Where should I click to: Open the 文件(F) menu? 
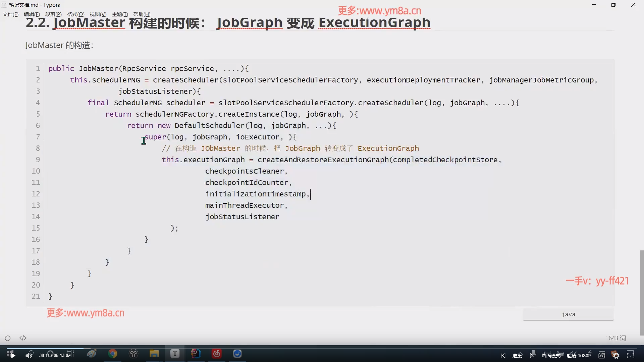pyautogui.click(x=10, y=14)
